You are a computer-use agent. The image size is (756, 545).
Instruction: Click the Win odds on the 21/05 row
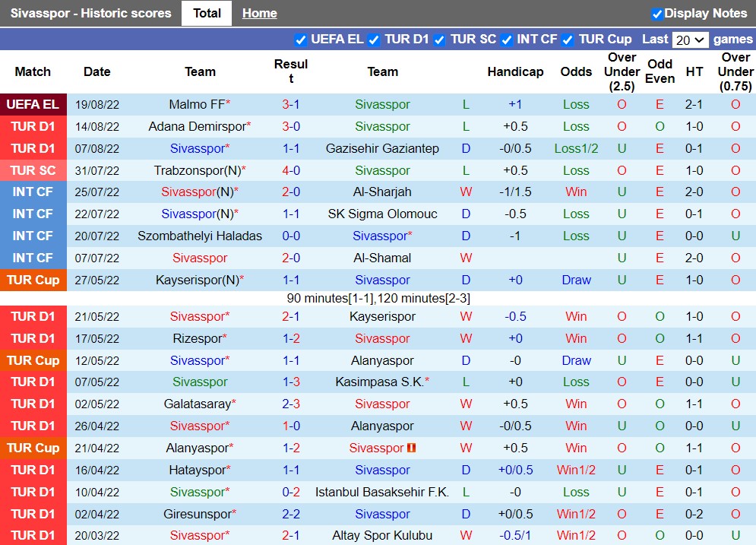point(576,316)
